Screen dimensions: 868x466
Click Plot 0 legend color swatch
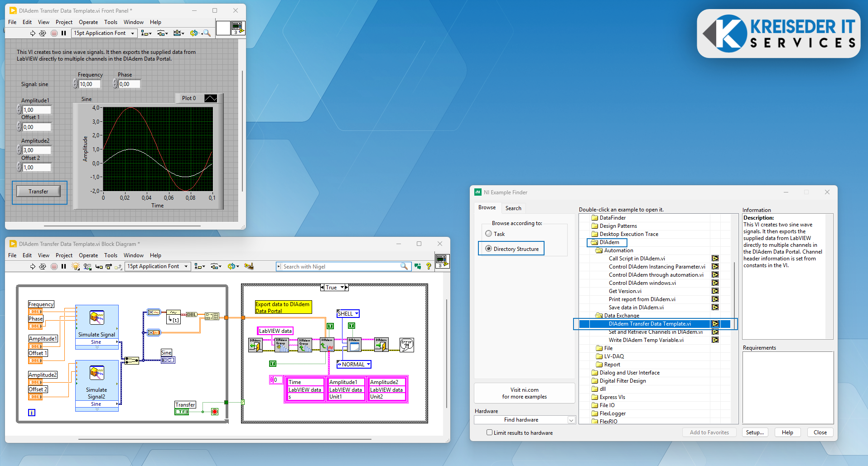click(211, 98)
